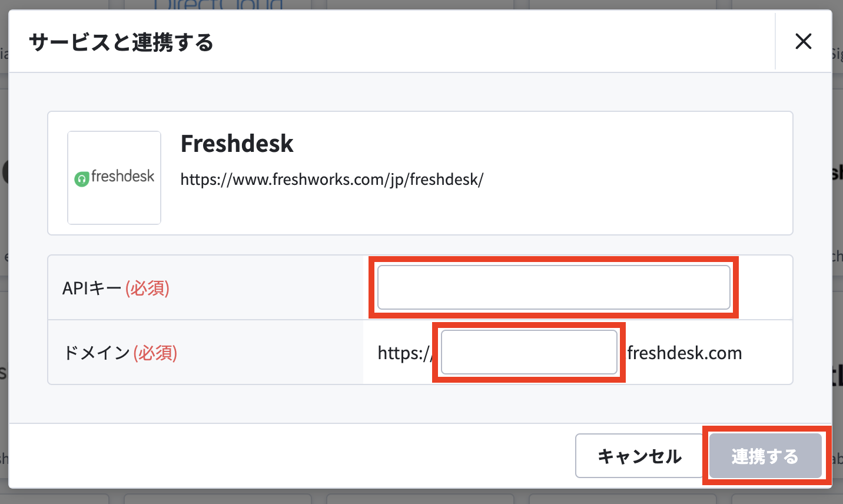This screenshot has width=843, height=504.
Task: Click the (必須) marker beside ドメイン
Action: coord(155,353)
